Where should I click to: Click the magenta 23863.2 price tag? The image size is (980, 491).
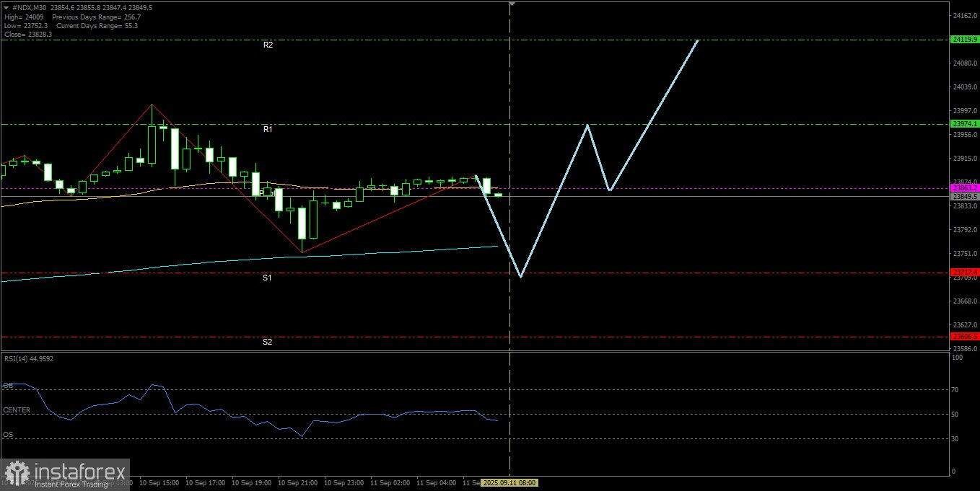(x=965, y=188)
